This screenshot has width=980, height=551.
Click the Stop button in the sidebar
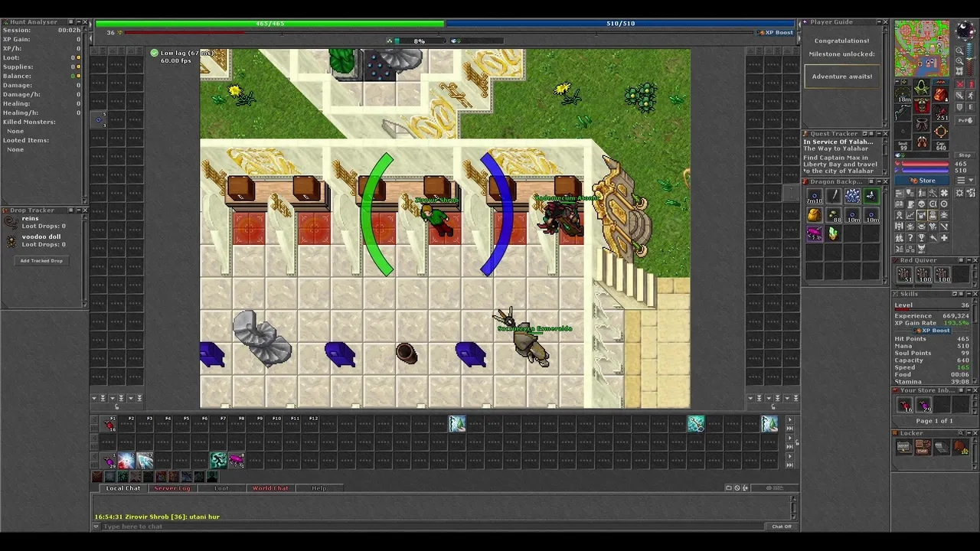964,154
